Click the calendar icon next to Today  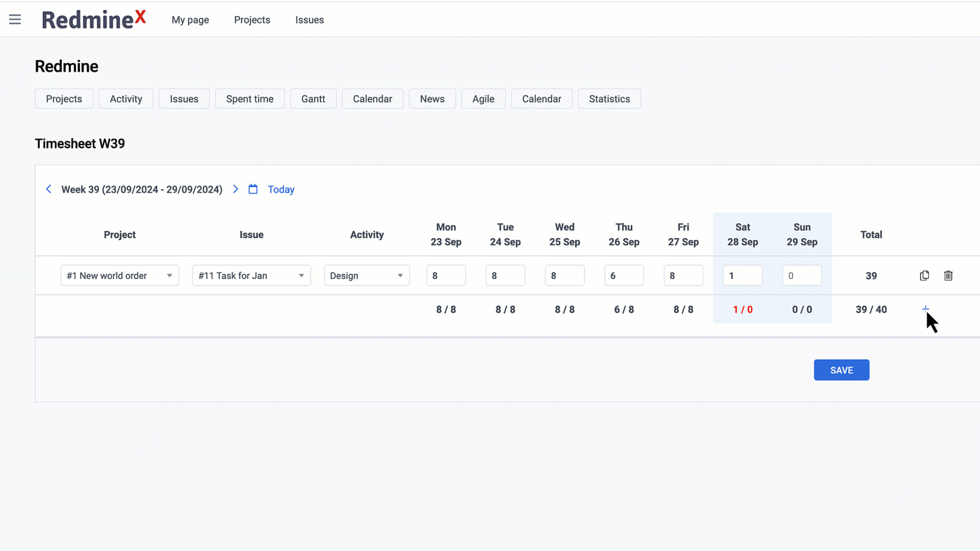point(253,189)
